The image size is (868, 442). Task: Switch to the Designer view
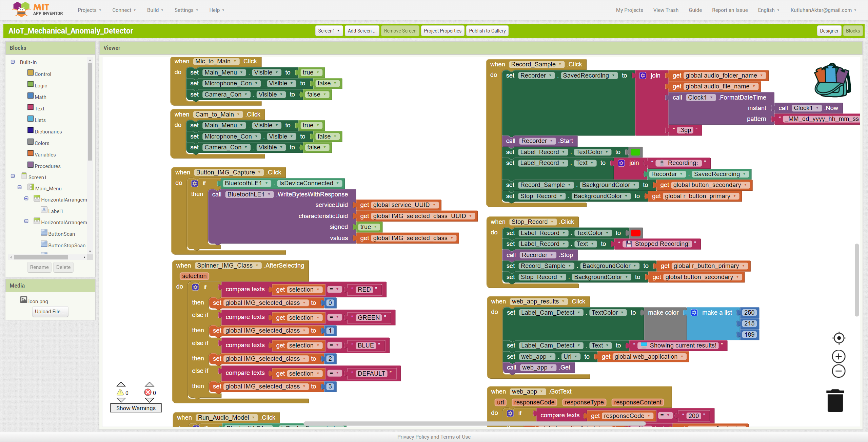(x=829, y=31)
